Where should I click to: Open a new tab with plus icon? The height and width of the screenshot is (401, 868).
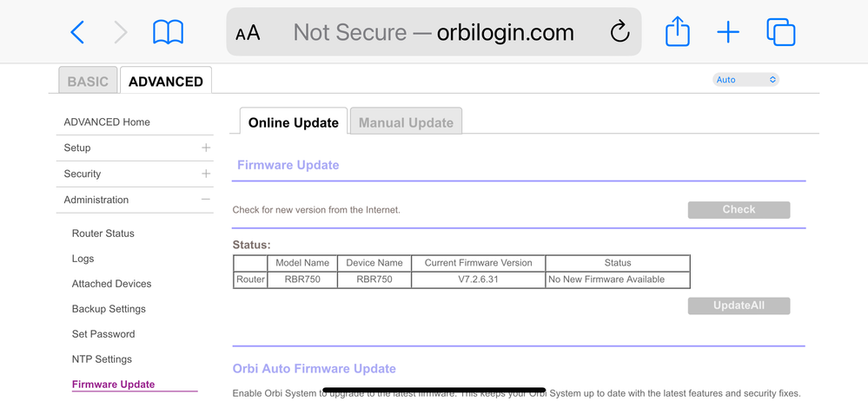(x=728, y=33)
